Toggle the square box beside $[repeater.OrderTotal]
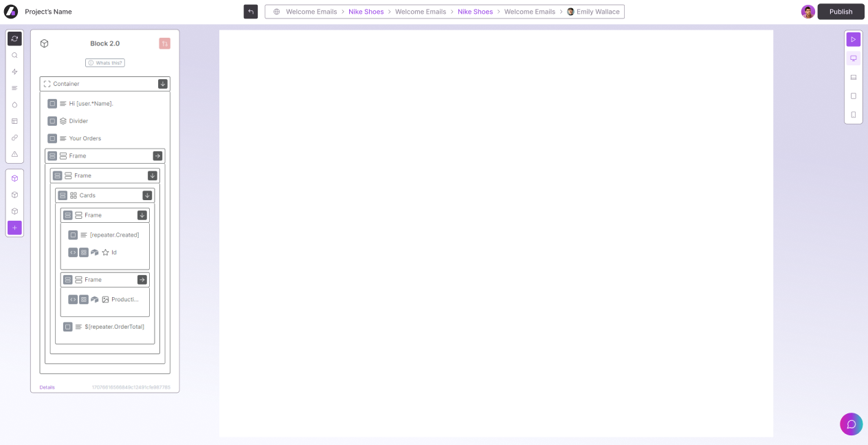 pos(68,327)
